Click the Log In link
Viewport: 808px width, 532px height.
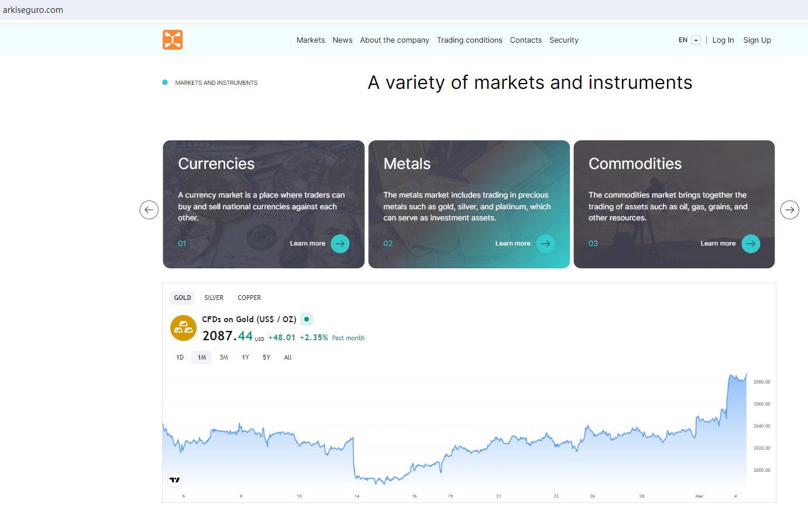click(x=723, y=40)
